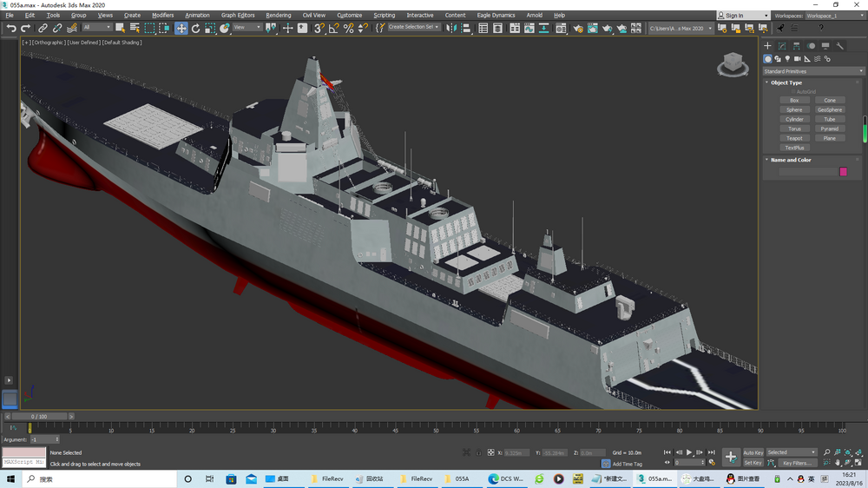Enable Percent Snap toggle
This screenshot has width=868, height=488.
(x=348, y=28)
